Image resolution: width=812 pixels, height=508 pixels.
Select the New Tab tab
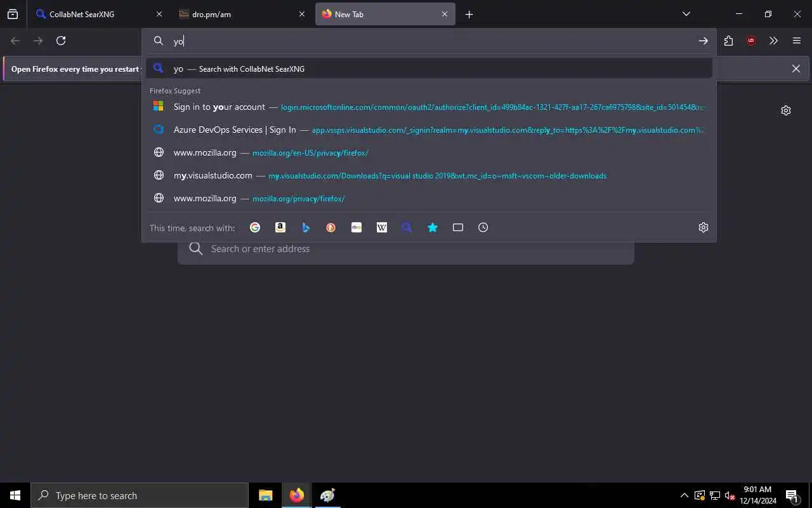coord(385,14)
